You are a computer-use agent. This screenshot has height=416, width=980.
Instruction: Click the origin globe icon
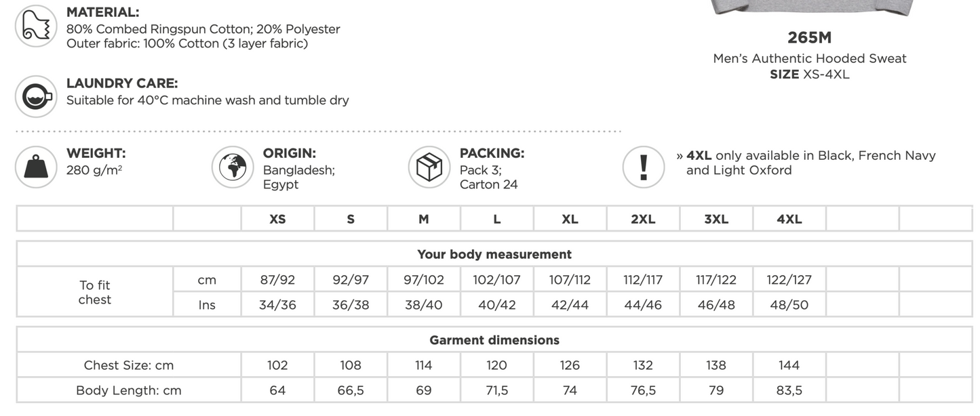233,167
